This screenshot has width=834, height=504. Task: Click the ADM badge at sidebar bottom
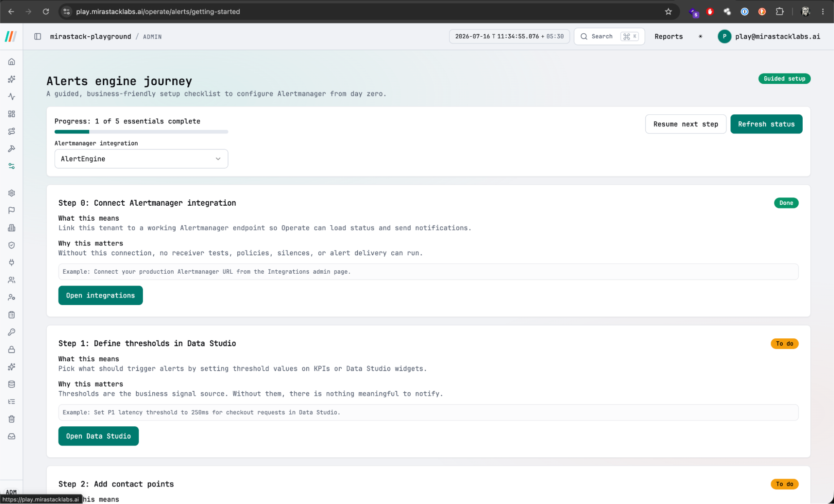pyautogui.click(x=11, y=492)
